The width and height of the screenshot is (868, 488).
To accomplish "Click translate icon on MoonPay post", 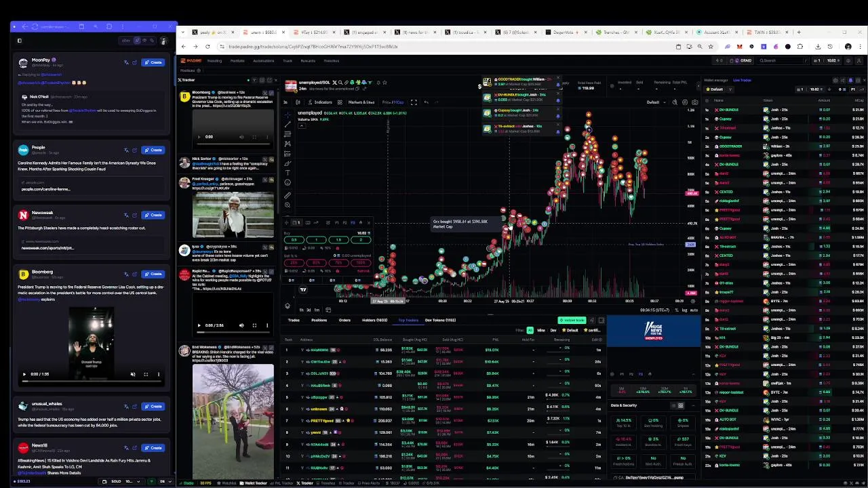I will (126, 62).
